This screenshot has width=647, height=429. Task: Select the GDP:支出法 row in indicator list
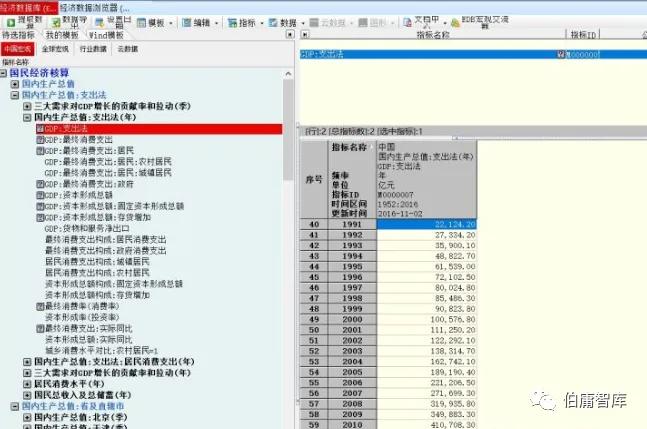[473, 54]
